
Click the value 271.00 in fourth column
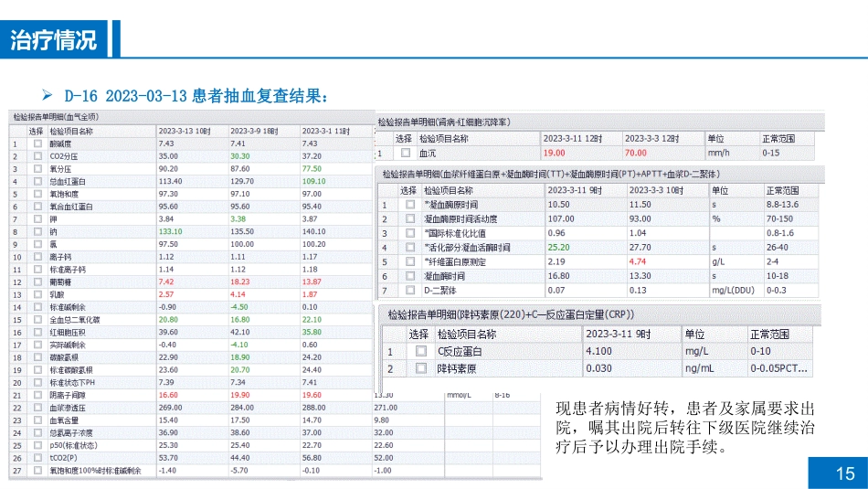click(386, 408)
